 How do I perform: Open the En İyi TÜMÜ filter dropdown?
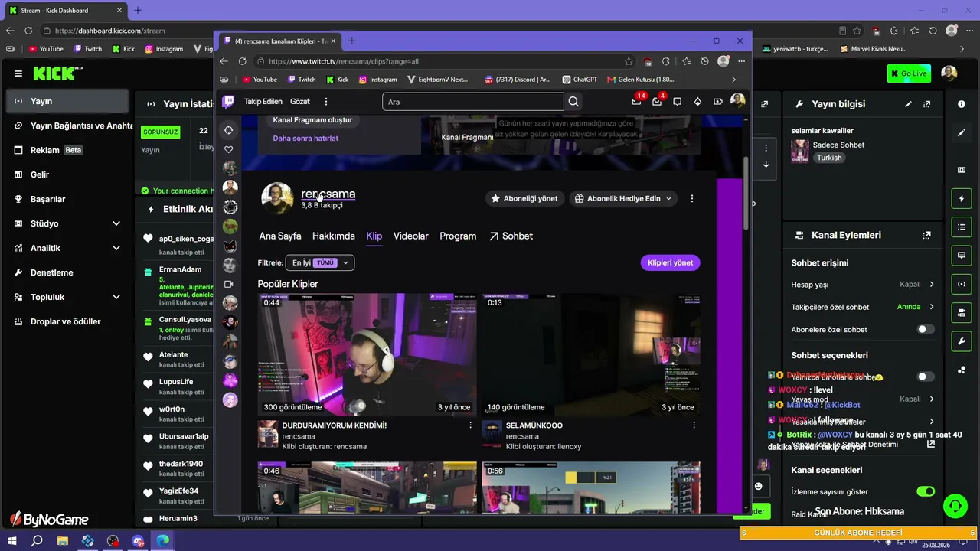[320, 262]
